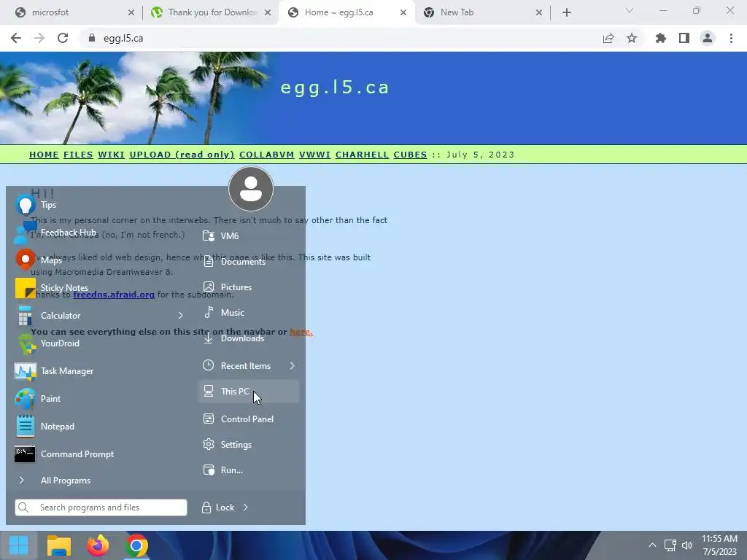This screenshot has height=560, width=747.
Task: Follow the freedns.afraid.org link
Action: 114,295
